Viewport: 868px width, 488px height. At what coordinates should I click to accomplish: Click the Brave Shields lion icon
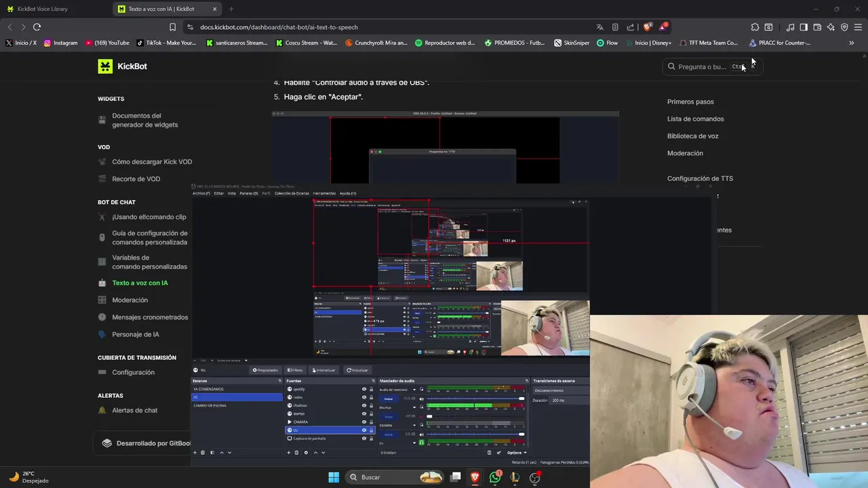(x=647, y=27)
